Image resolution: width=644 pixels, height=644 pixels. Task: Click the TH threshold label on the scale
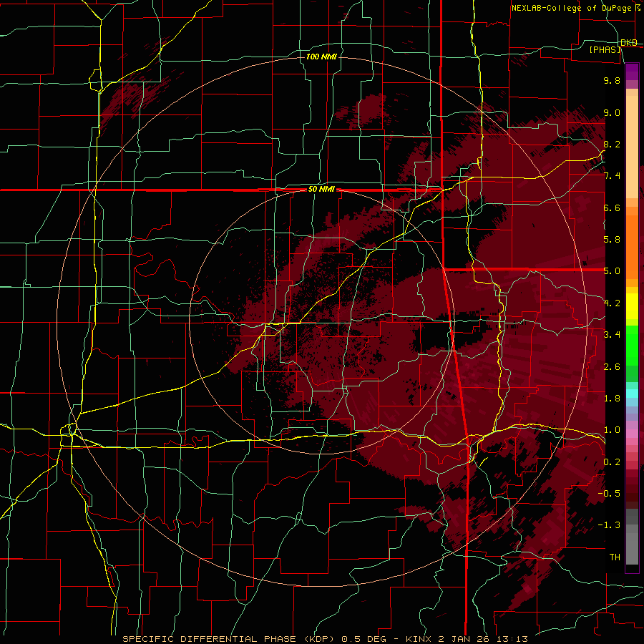615,557
